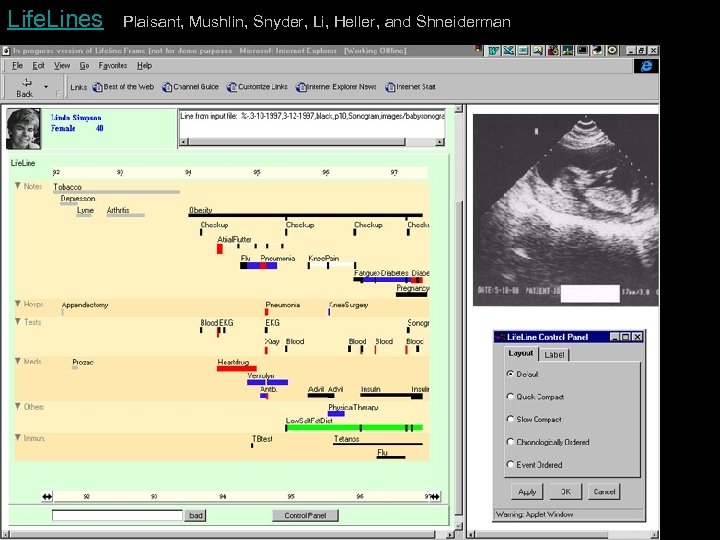720x540 pixels.
Task: Click the Prozac medication marker
Action: point(74,368)
